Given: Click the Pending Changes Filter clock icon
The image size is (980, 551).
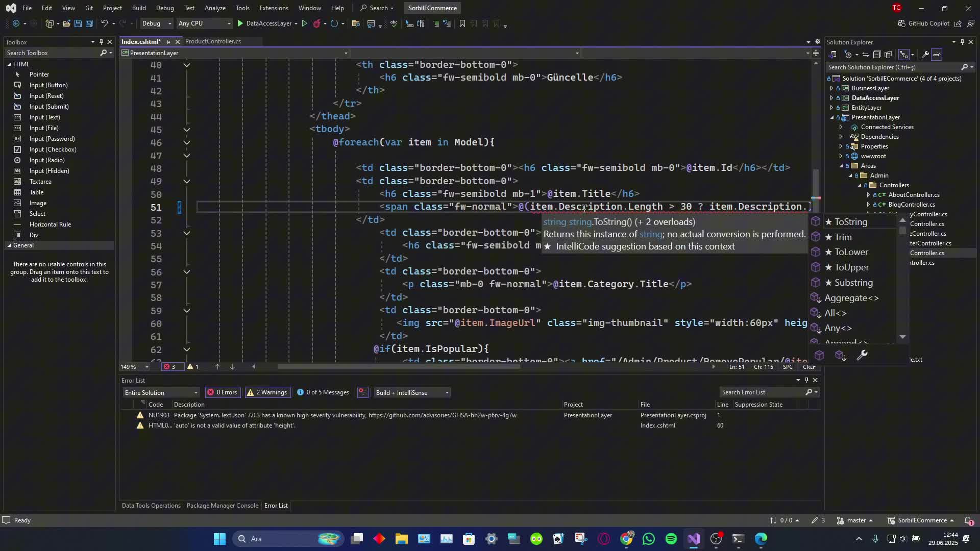Looking at the screenshot, I should tap(848, 55).
